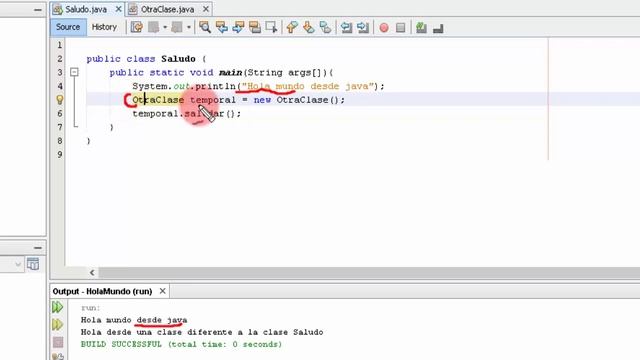Re-run the project from Output panel
The height and width of the screenshot is (360, 640).
tap(58, 307)
